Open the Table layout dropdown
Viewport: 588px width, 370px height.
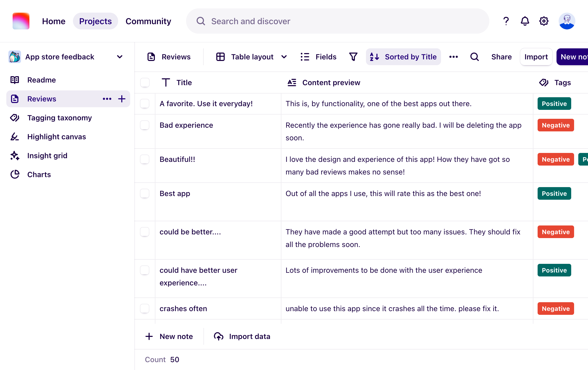click(x=284, y=57)
